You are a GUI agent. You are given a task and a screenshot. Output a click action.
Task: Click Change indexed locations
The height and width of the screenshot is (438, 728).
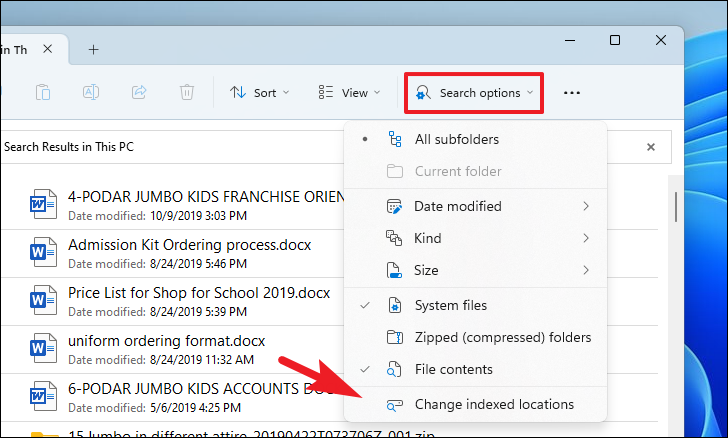[x=475, y=405]
